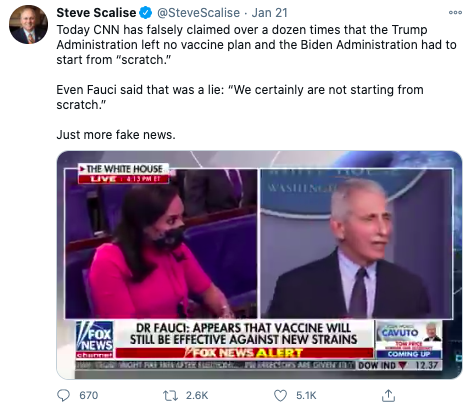The image size is (473, 409).
Task: Play the embedded Fox News video
Action: pyautogui.click(x=259, y=265)
